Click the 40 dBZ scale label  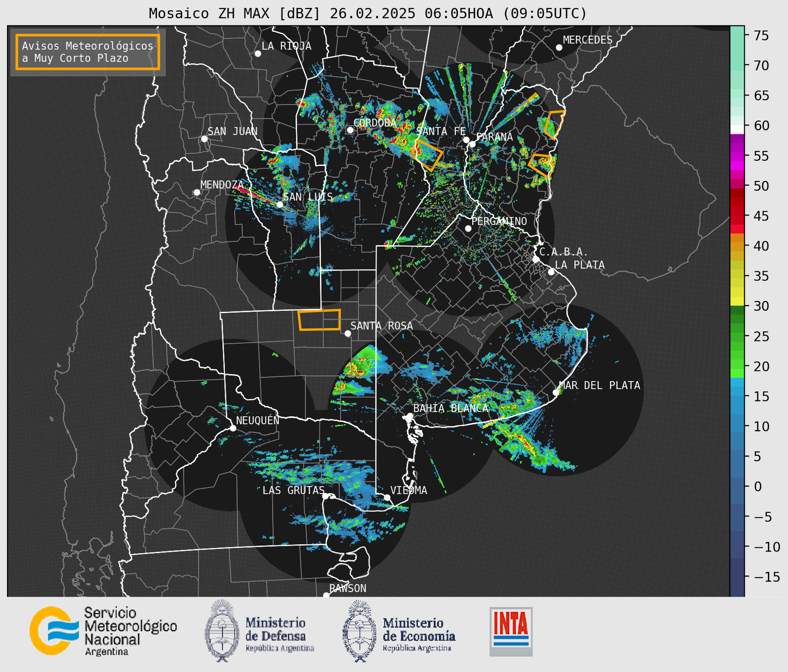[x=760, y=246]
